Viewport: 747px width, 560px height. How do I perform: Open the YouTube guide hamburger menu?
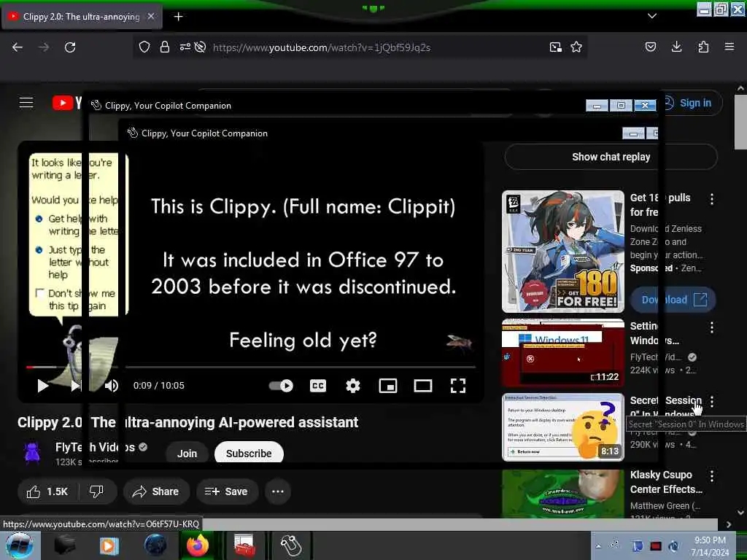26,102
